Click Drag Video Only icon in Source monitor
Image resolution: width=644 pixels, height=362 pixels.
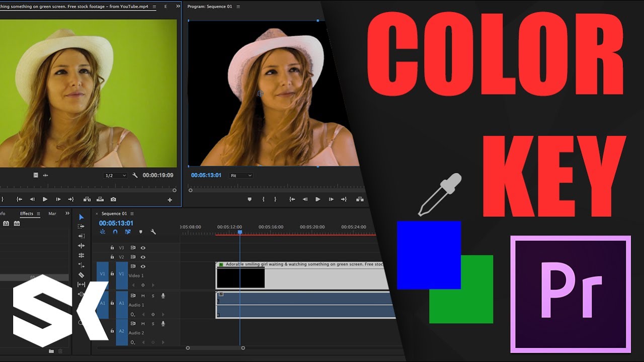[36, 175]
